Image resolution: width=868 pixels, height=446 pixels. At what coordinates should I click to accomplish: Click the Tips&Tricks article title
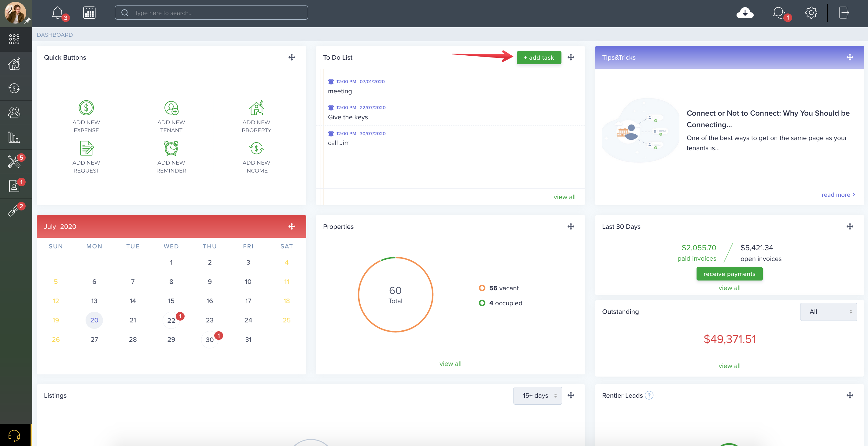pos(768,119)
